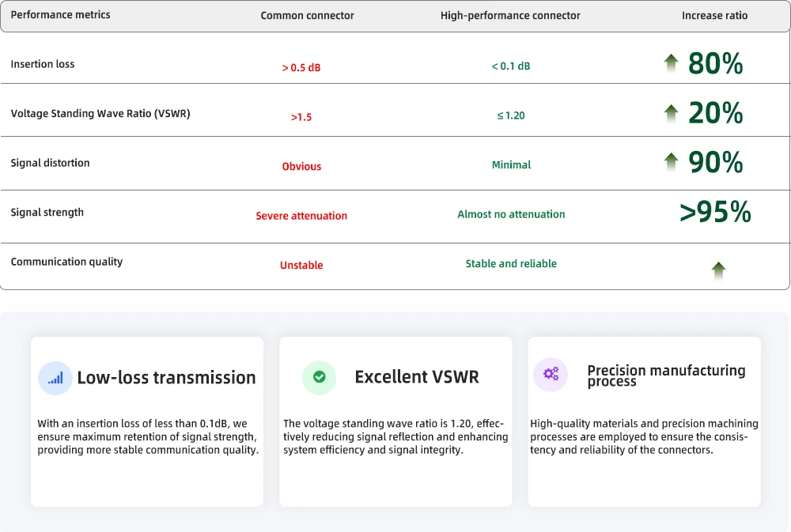Select the High-performance connector column header

click(510, 16)
